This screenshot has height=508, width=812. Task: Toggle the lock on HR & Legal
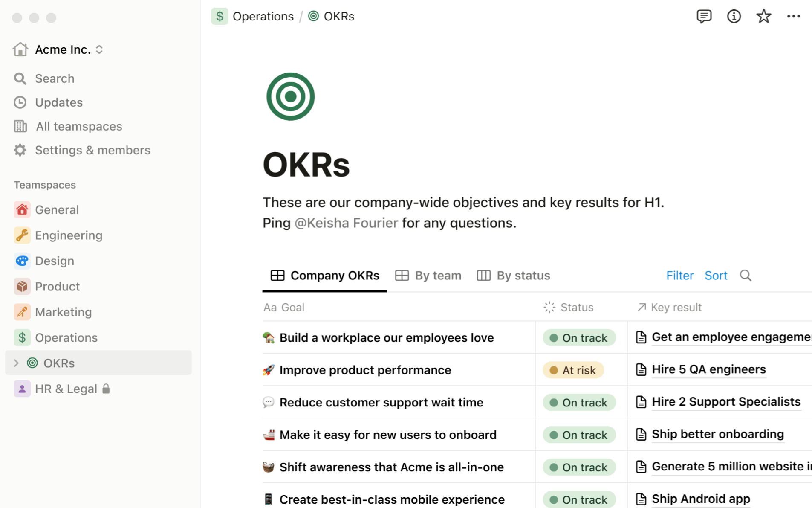click(107, 389)
